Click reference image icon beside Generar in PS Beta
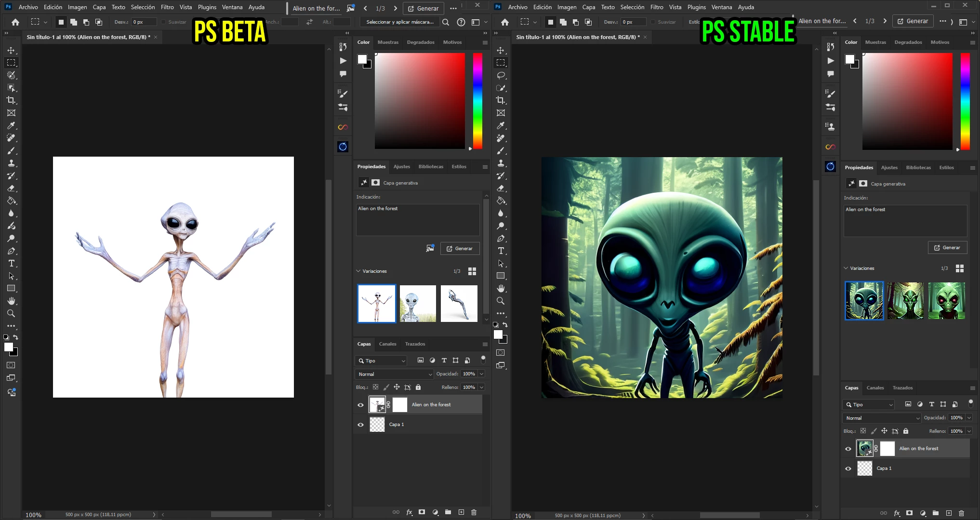The width and height of the screenshot is (980, 520). tap(430, 248)
